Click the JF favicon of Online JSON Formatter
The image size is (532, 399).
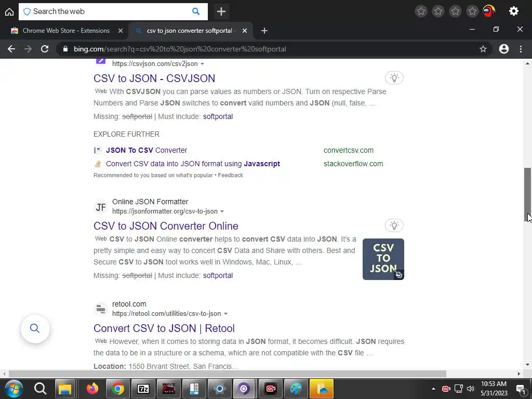(x=100, y=207)
